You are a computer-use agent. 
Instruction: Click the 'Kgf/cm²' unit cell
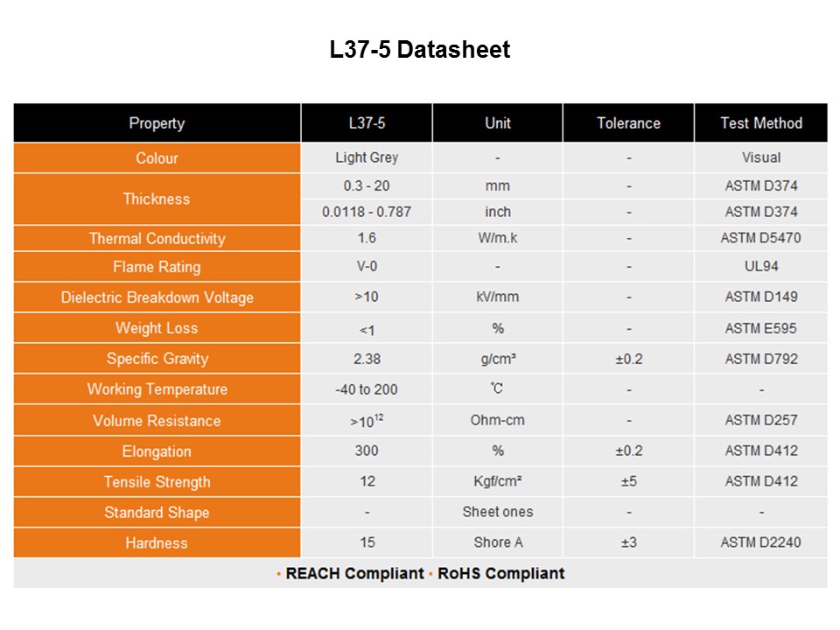[x=498, y=481]
